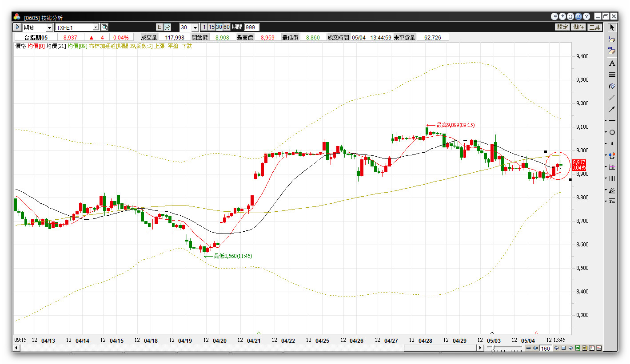The width and height of the screenshot is (630, 364).
Task: Click the 儲存 save button
Action: pyautogui.click(x=578, y=28)
